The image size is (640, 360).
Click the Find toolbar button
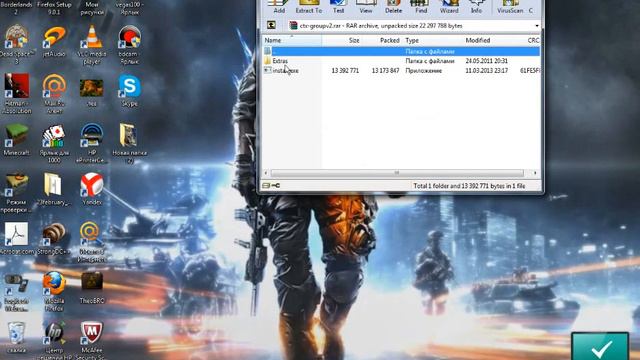(x=421, y=7)
